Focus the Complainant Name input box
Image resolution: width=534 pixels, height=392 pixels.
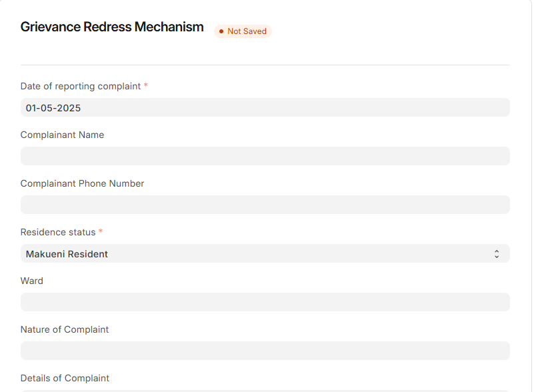coord(265,156)
